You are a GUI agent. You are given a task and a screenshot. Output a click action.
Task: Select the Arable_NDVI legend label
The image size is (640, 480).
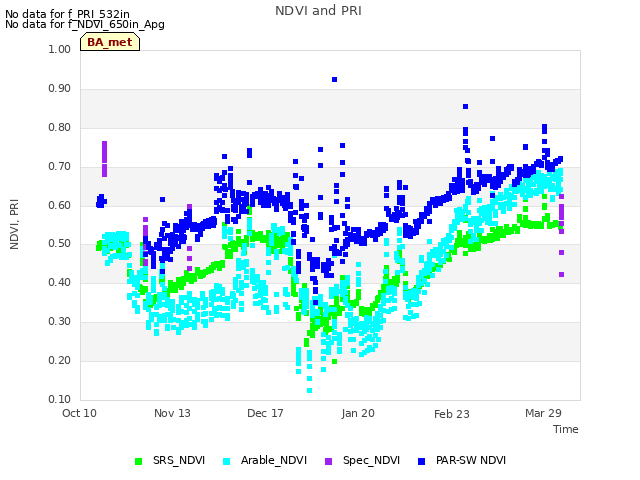coord(274,460)
